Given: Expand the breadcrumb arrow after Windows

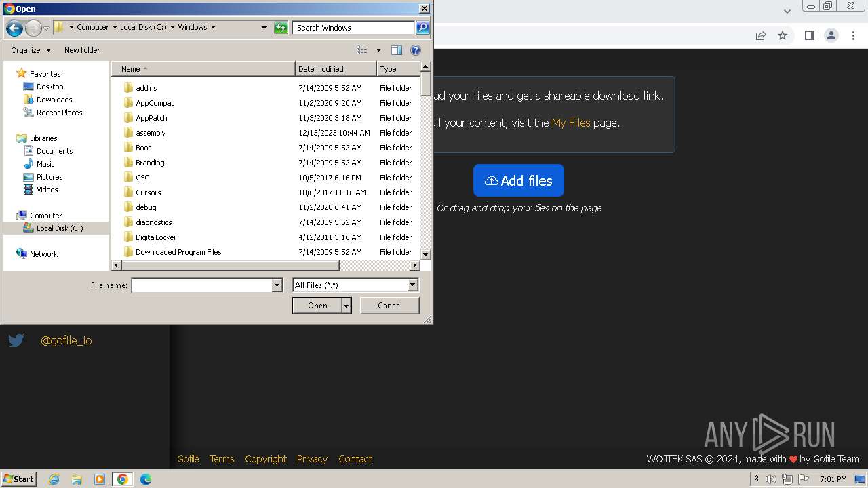Looking at the screenshot, I should [x=213, y=28].
